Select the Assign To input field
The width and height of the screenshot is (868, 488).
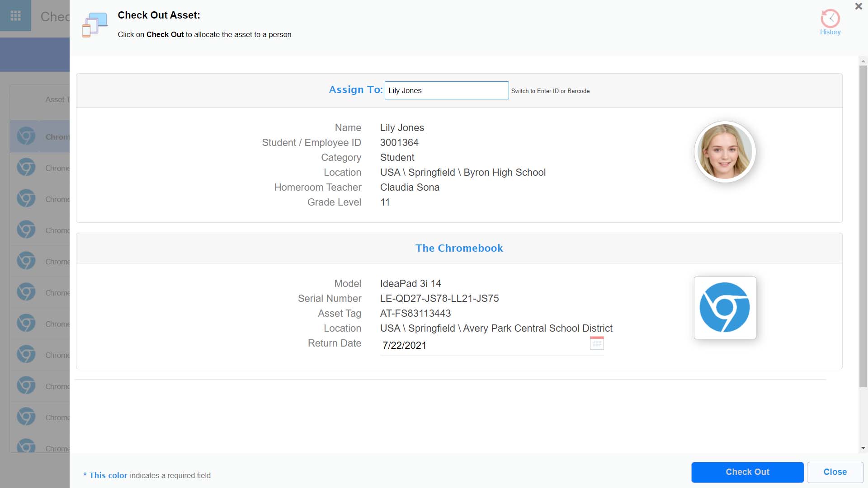click(x=447, y=90)
